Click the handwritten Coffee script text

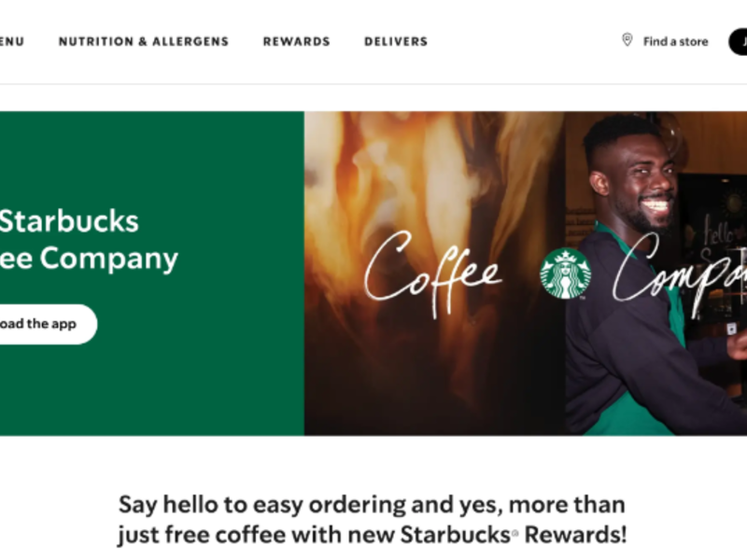point(432,273)
